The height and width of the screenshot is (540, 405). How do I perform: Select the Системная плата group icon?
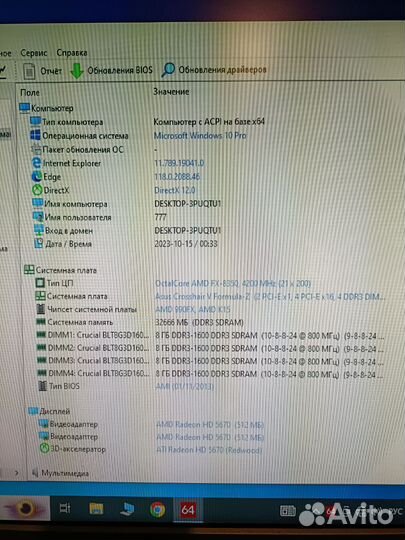(29, 270)
